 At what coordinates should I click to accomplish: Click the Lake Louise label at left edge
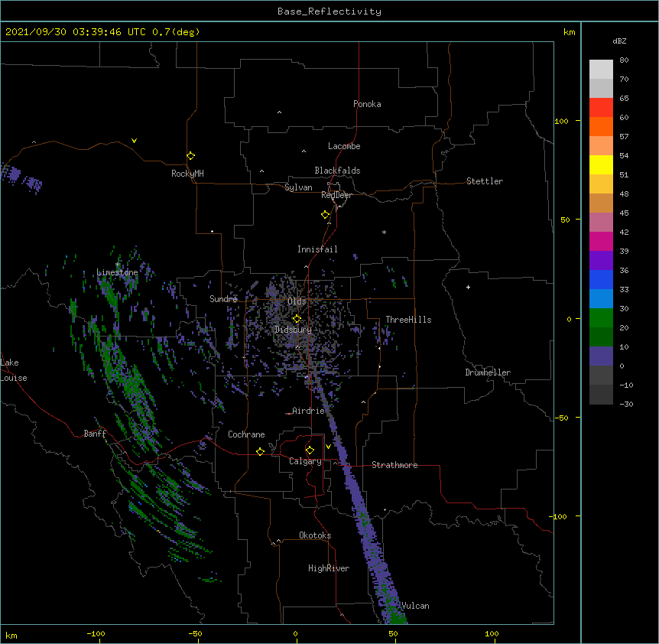(14, 370)
